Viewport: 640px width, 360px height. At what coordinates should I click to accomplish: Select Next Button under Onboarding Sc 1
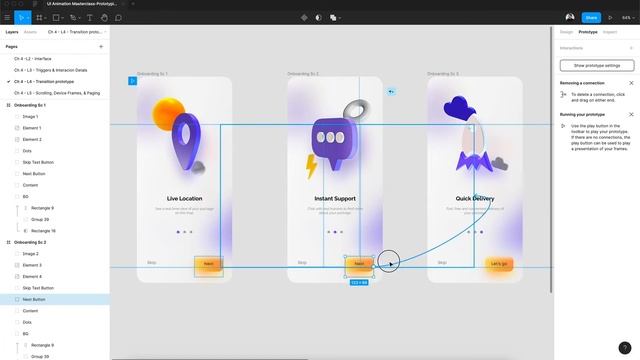tap(34, 174)
